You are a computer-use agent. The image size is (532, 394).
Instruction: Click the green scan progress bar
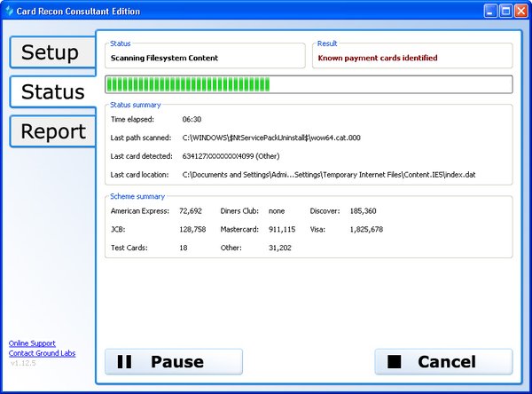(309, 84)
